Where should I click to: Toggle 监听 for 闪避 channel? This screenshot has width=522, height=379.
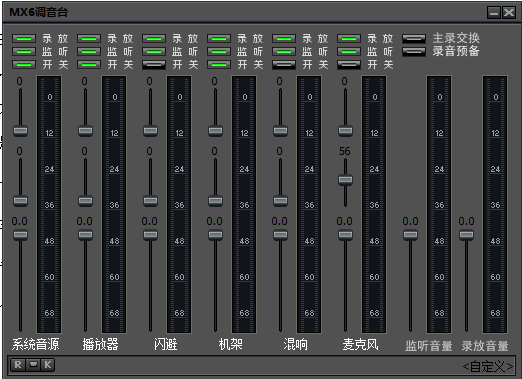pyautogui.click(x=154, y=52)
